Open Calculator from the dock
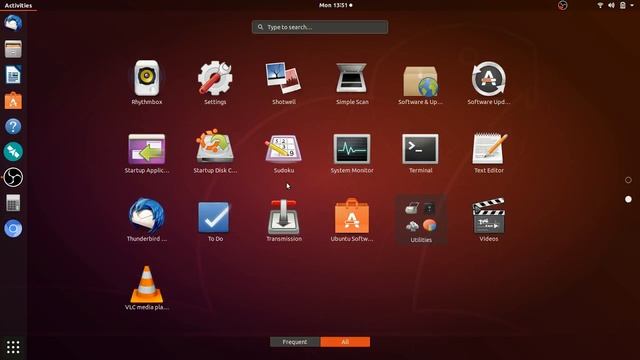640x360 pixels. coord(13,203)
